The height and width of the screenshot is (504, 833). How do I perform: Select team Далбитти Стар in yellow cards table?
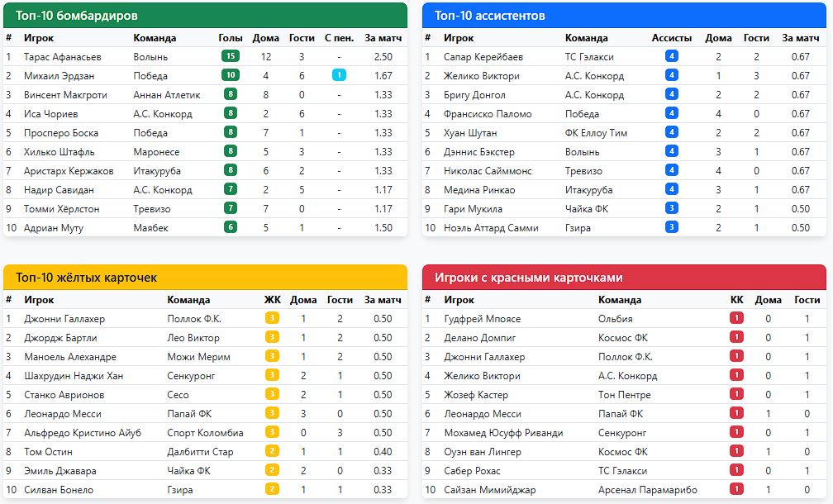click(200, 452)
